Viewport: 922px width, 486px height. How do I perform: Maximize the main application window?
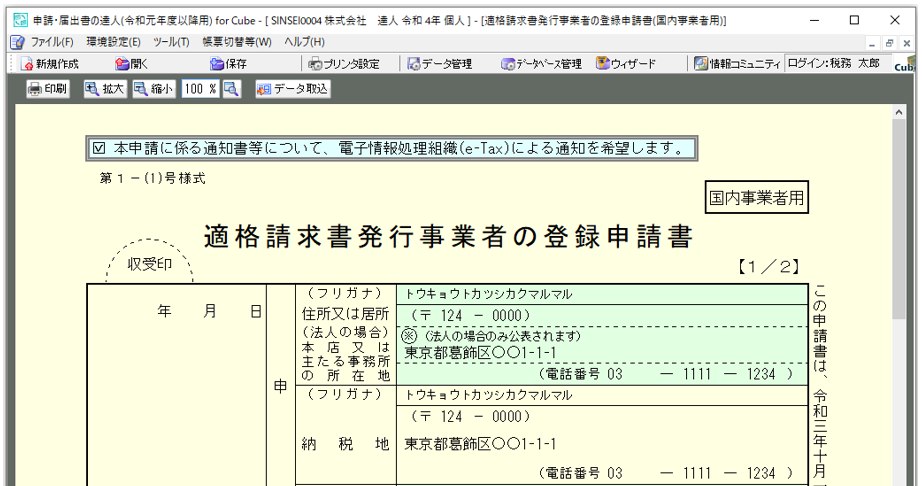(x=854, y=21)
